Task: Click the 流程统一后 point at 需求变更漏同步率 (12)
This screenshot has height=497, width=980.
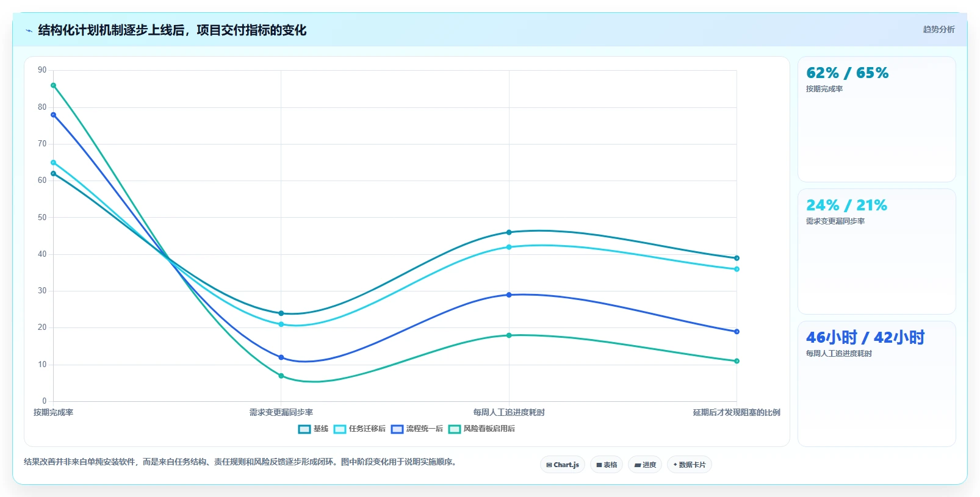Action: point(281,357)
